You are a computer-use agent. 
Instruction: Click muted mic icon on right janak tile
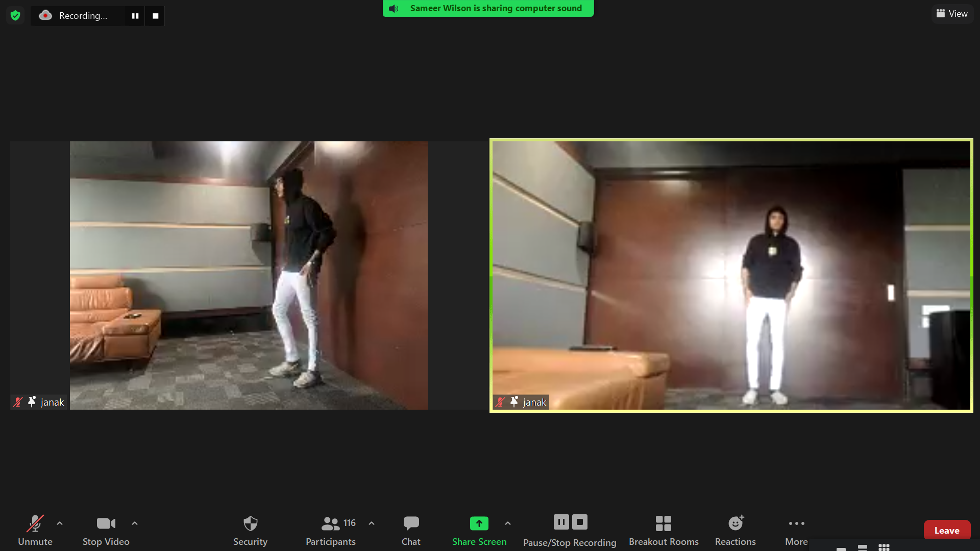pyautogui.click(x=501, y=402)
